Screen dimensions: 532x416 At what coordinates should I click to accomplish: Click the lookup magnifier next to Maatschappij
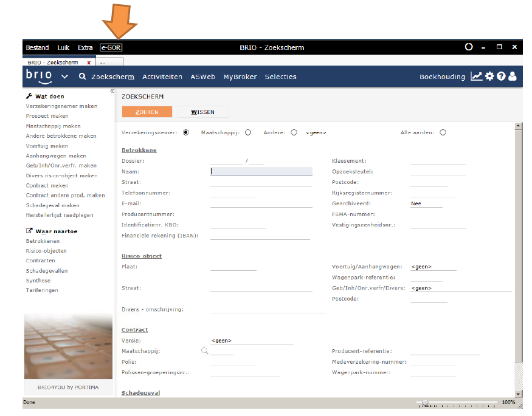pos(205,351)
